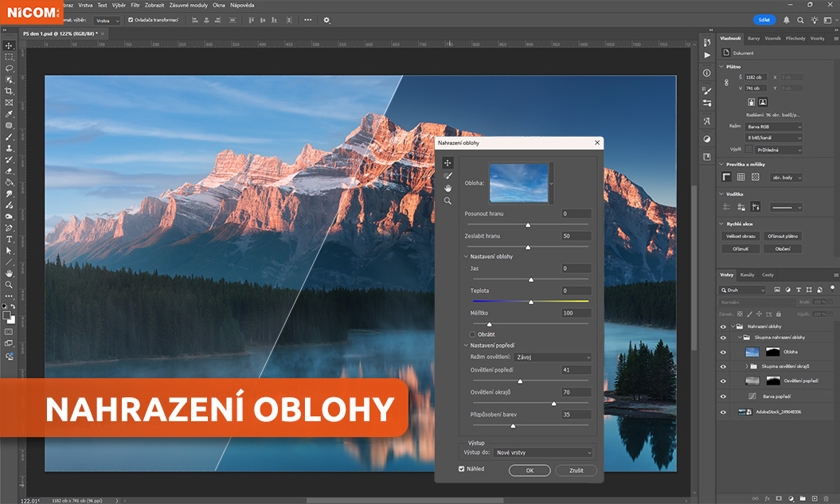The width and height of the screenshot is (840, 504).
Task: Open the Výstup do dropdown
Action: (543, 452)
